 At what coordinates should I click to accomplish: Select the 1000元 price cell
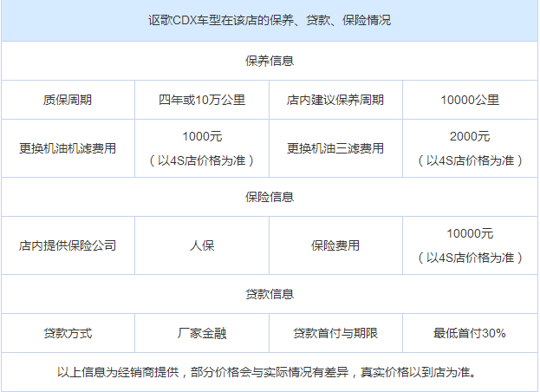pos(202,148)
